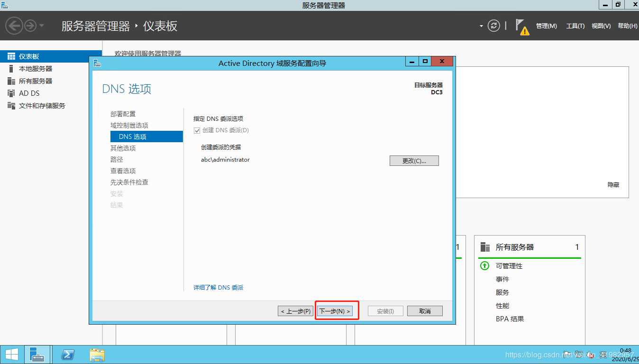This screenshot has height=364, width=639.
Task: Open the navigation history dropdown arrow
Action: 42,26
